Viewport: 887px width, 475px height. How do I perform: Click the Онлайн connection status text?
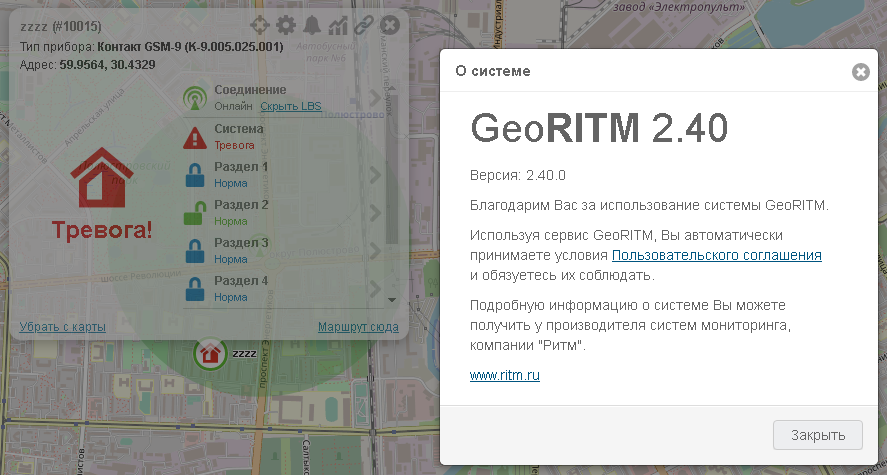(233, 106)
